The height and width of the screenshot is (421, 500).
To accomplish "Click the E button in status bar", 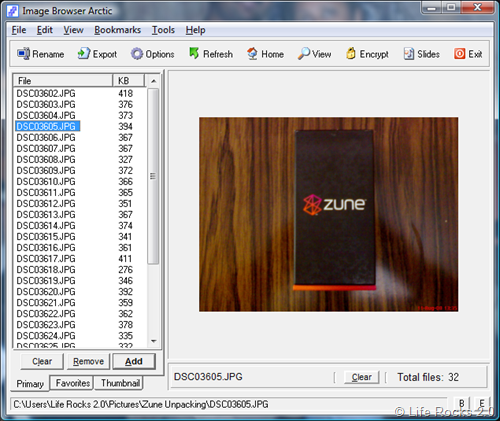I will click(x=482, y=403).
